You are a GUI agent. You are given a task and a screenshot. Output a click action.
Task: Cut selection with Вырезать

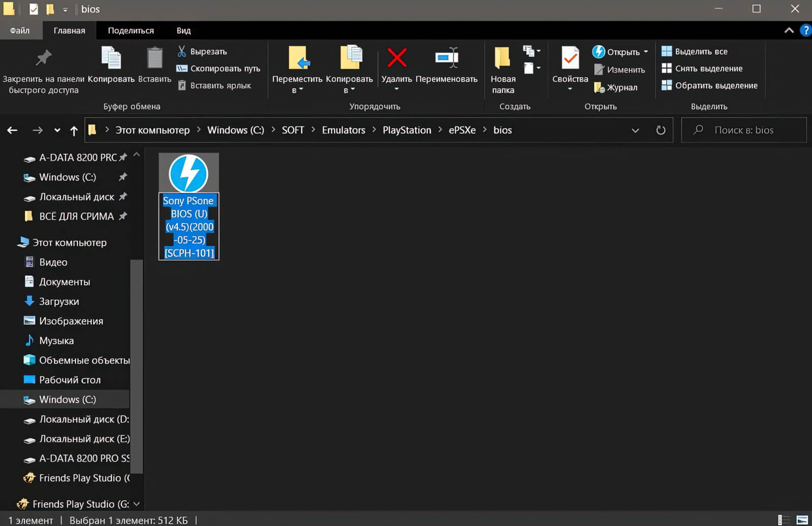pyautogui.click(x=202, y=51)
